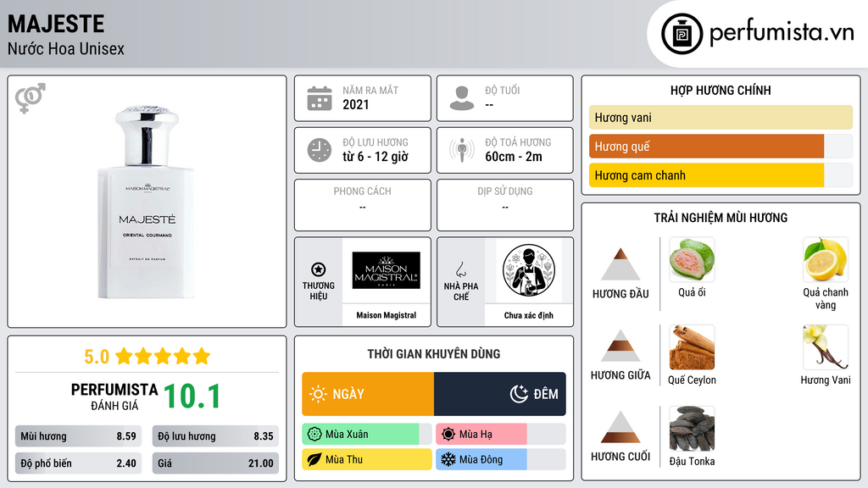Click the yellow Mùa Thu season bar

point(366,459)
